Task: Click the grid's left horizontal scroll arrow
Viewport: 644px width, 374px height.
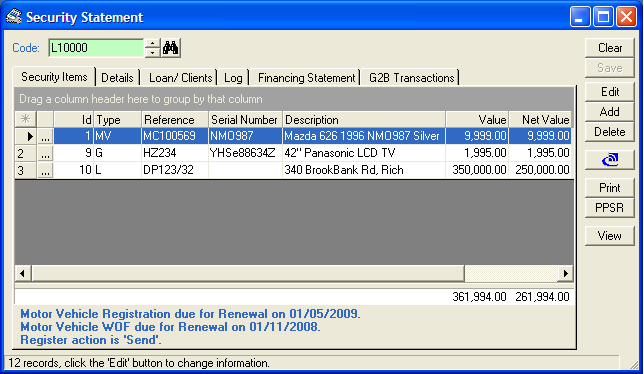Action: [23, 273]
